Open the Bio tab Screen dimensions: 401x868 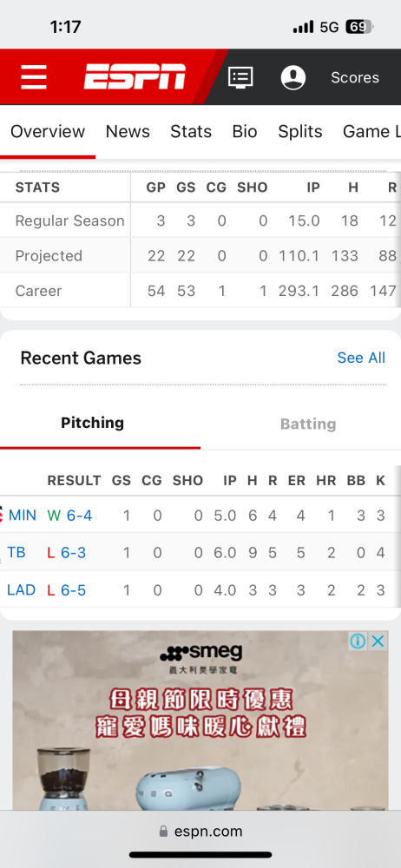(245, 131)
